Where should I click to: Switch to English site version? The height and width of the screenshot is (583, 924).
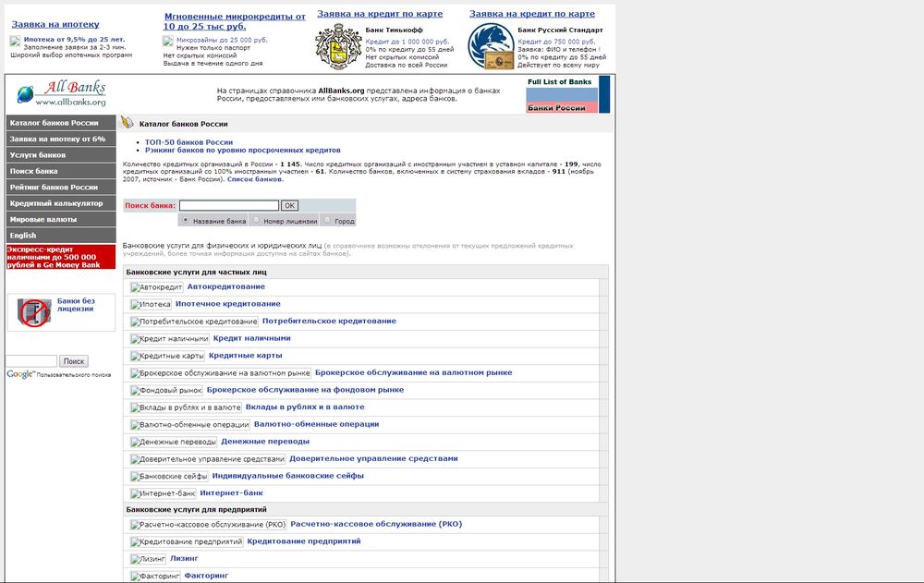coord(61,236)
